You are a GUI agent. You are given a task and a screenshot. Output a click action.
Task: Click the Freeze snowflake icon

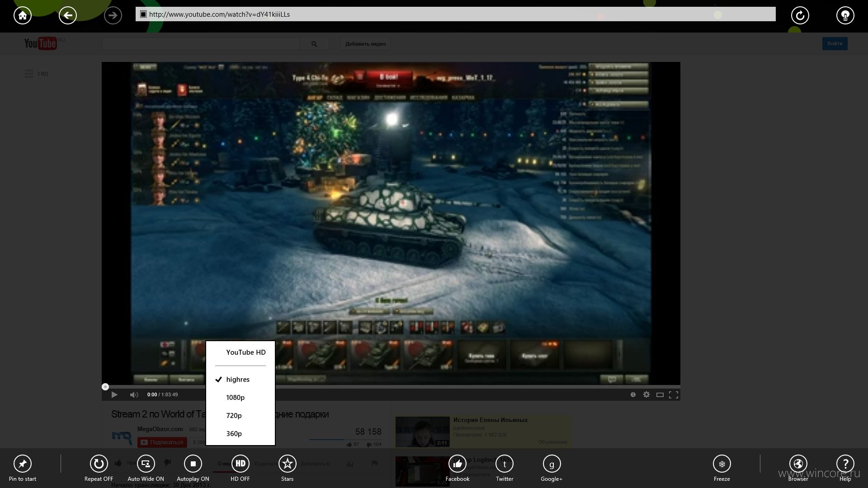(722, 468)
